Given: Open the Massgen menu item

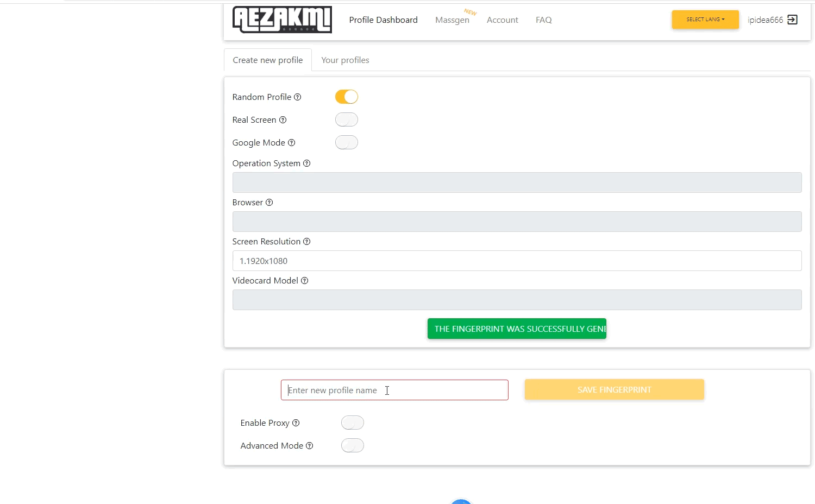Looking at the screenshot, I should pyautogui.click(x=452, y=20).
